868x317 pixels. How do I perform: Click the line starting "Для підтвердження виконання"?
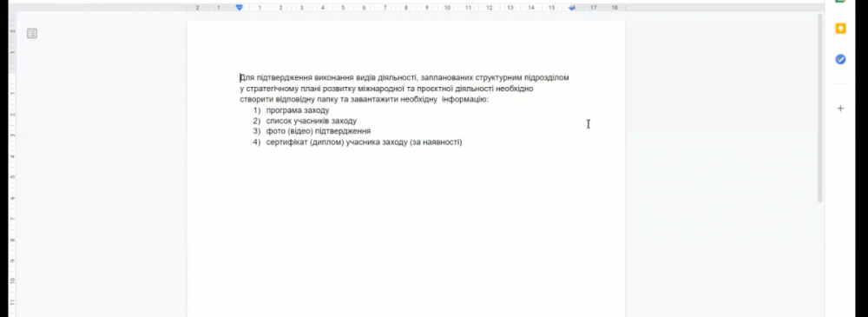[404, 77]
